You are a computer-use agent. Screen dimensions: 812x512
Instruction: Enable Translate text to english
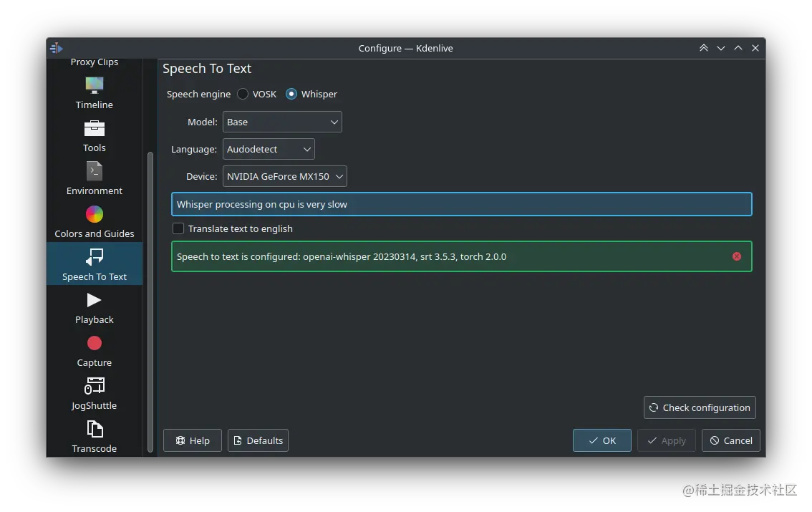point(178,228)
